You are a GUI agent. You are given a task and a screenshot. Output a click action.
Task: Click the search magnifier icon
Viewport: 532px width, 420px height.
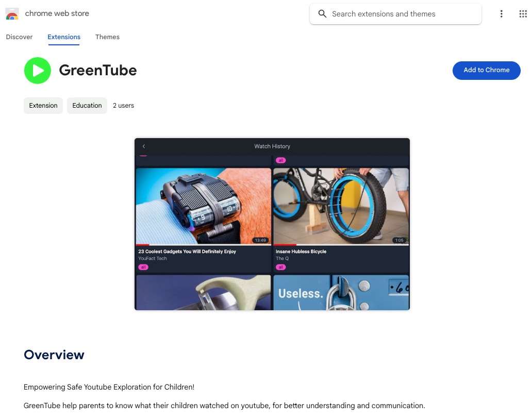coord(323,14)
